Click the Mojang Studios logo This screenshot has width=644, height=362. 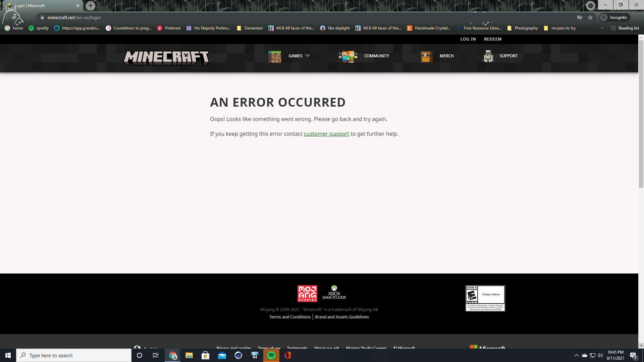[x=307, y=293]
